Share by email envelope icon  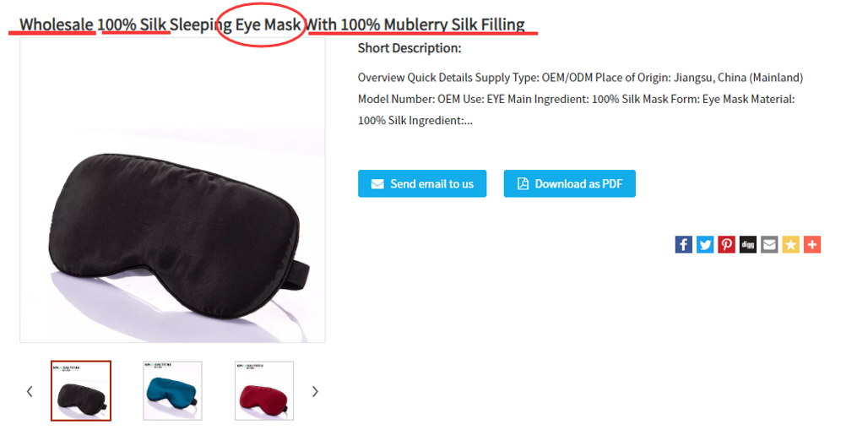point(769,244)
